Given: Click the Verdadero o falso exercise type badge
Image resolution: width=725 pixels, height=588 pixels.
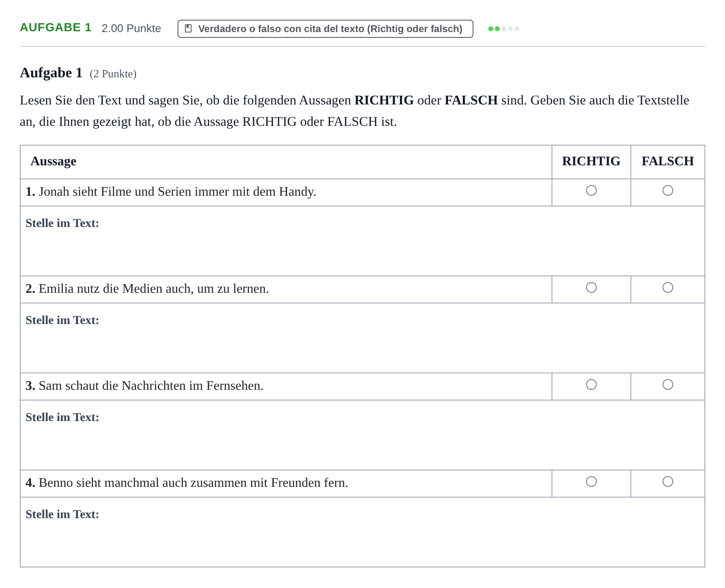Looking at the screenshot, I should click(325, 29).
